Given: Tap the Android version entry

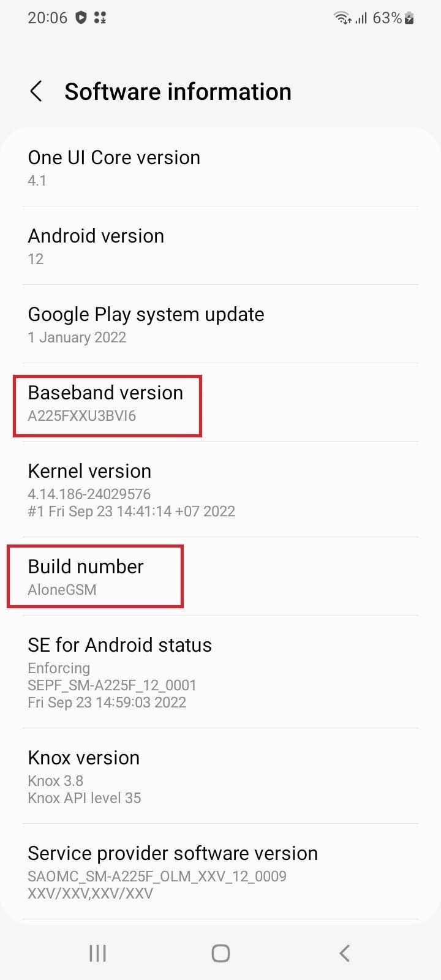Looking at the screenshot, I should point(221,246).
